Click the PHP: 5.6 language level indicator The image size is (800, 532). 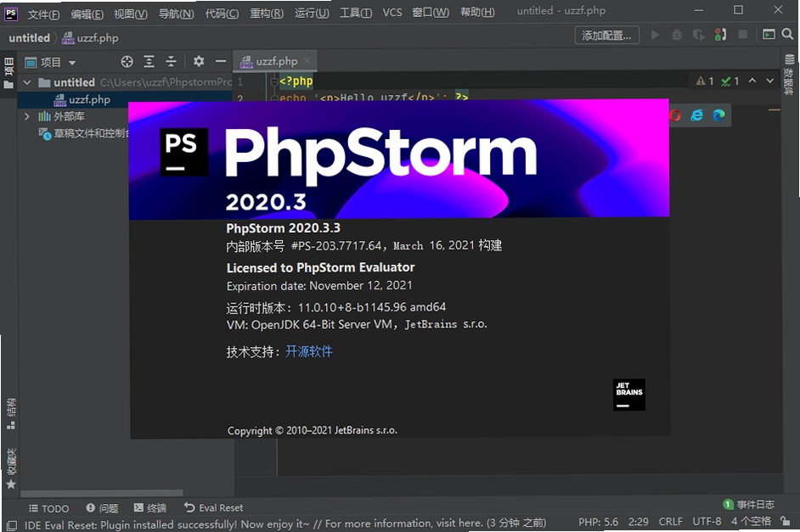598,523
